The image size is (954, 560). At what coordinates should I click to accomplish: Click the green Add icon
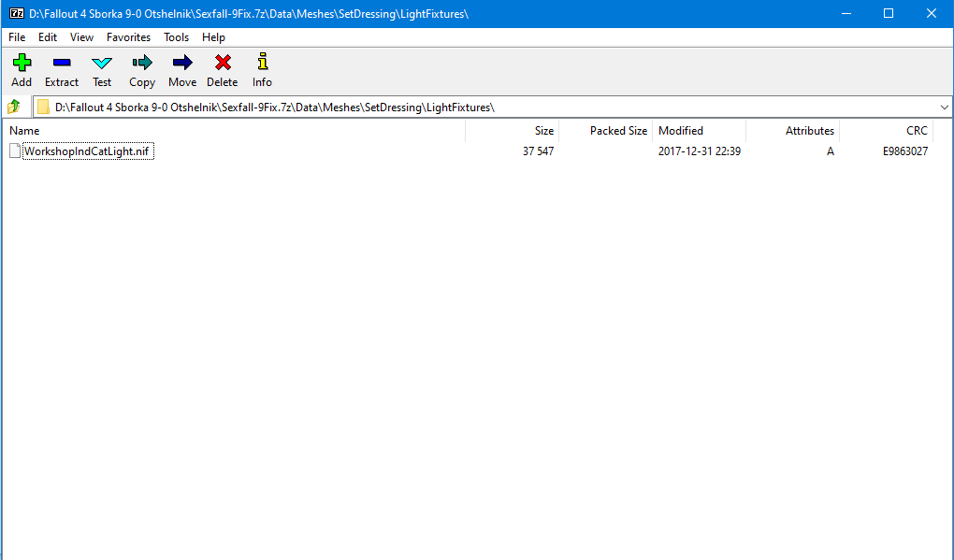(x=22, y=63)
